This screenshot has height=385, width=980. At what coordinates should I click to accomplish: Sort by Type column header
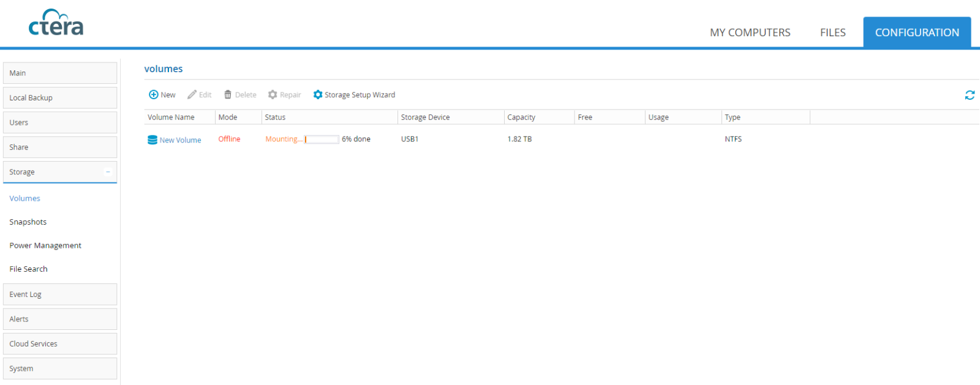[766, 117]
